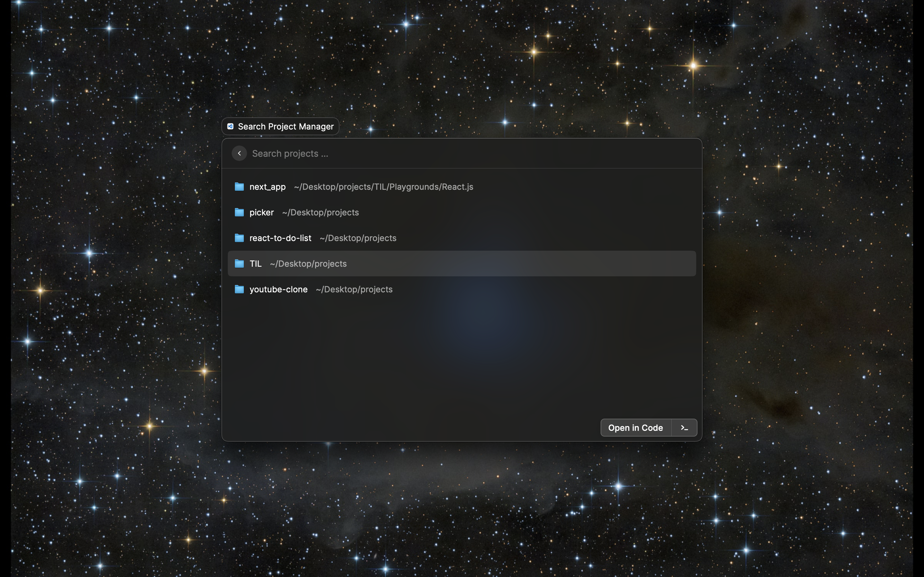
Task: Choose the react-to-do-list project
Action: (x=280, y=238)
